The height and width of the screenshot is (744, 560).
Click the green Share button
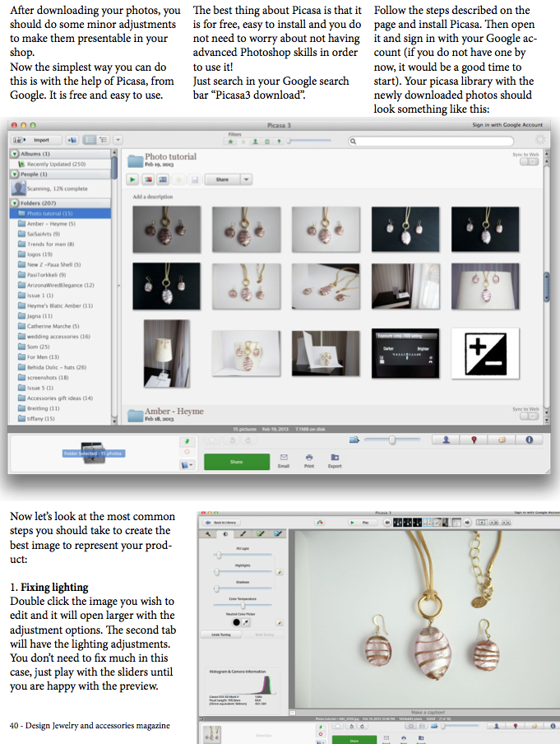point(237,462)
